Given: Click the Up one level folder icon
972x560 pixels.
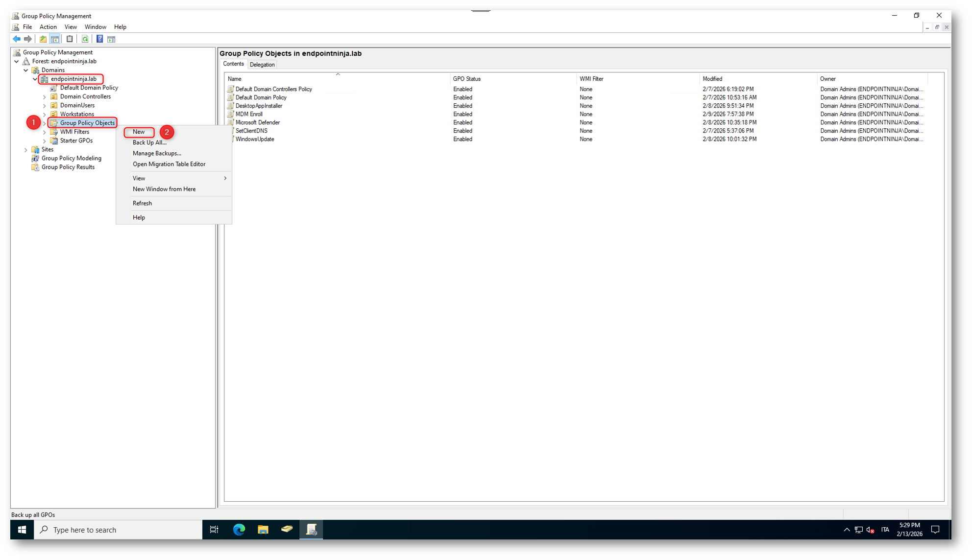Looking at the screenshot, I should [43, 39].
